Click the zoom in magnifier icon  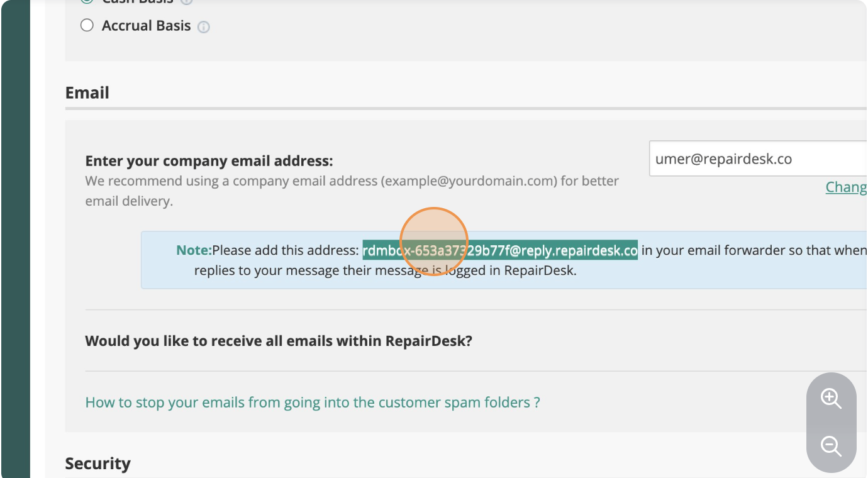click(831, 398)
